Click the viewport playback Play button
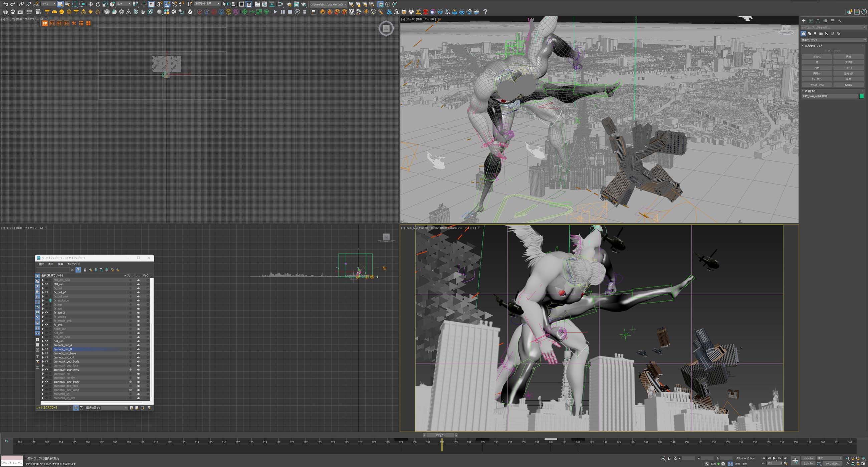This screenshot has width=868, height=467. pyautogui.click(x=774, y=458)
